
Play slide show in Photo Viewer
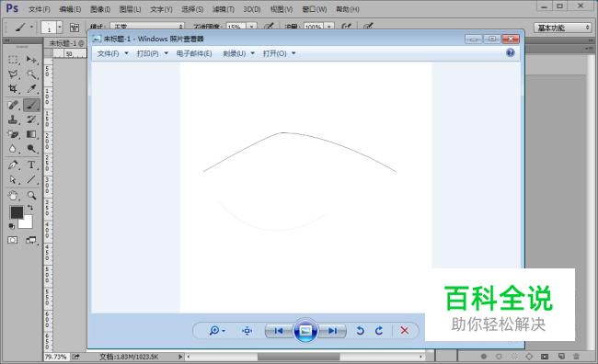pos(305,330)
